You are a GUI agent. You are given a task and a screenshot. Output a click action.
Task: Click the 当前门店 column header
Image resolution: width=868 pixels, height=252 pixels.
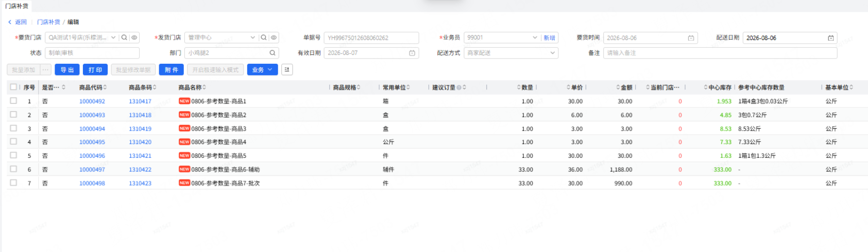click(665, 87)
